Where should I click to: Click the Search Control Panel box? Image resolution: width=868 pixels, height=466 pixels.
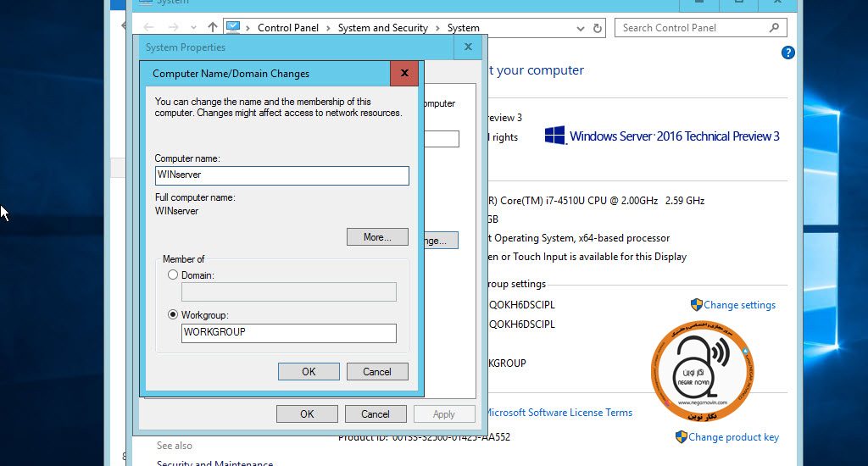tap(700, 28)
